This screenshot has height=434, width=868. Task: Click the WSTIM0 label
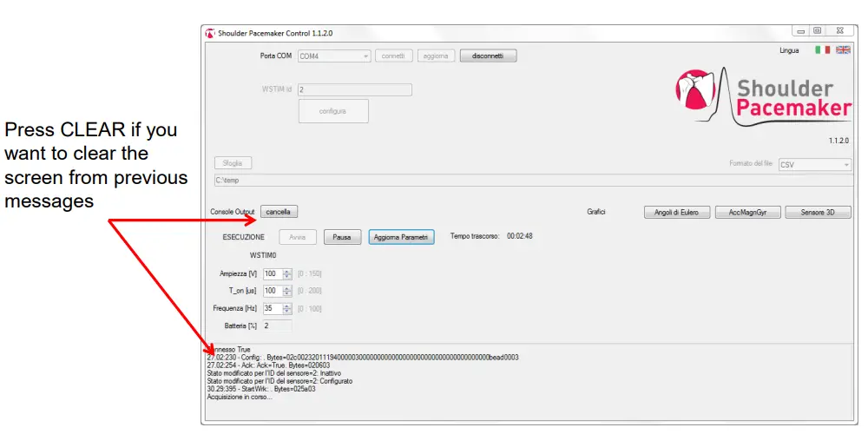(x=263, y=255)
